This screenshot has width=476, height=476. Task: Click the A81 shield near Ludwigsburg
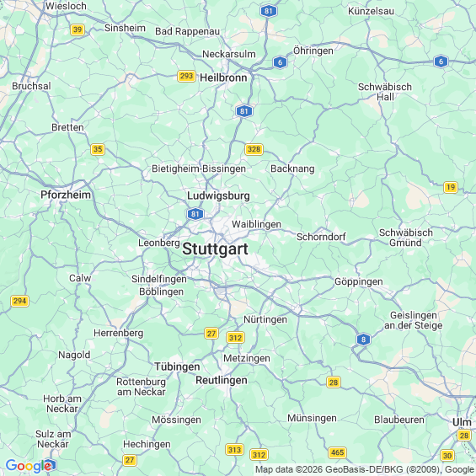coord(195,214)
